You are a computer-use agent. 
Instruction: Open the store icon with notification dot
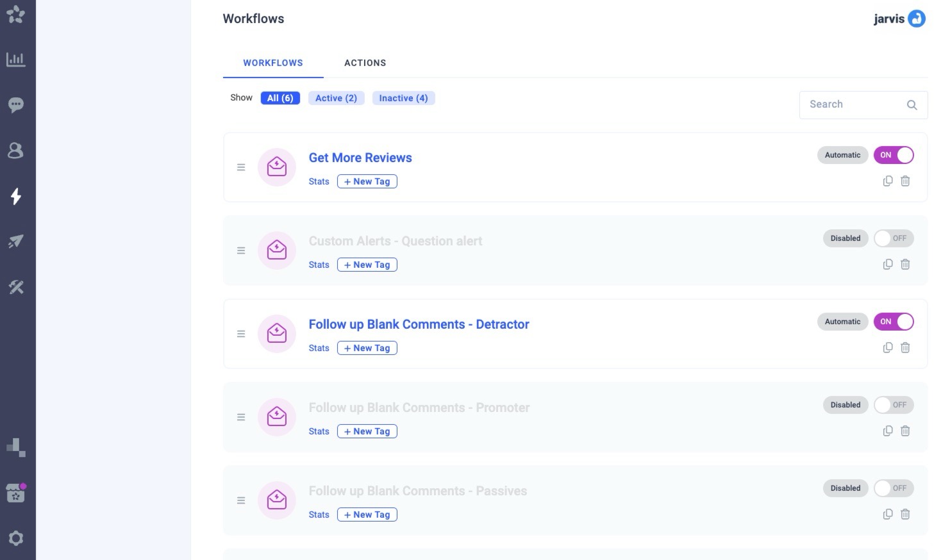pos(16,493)
